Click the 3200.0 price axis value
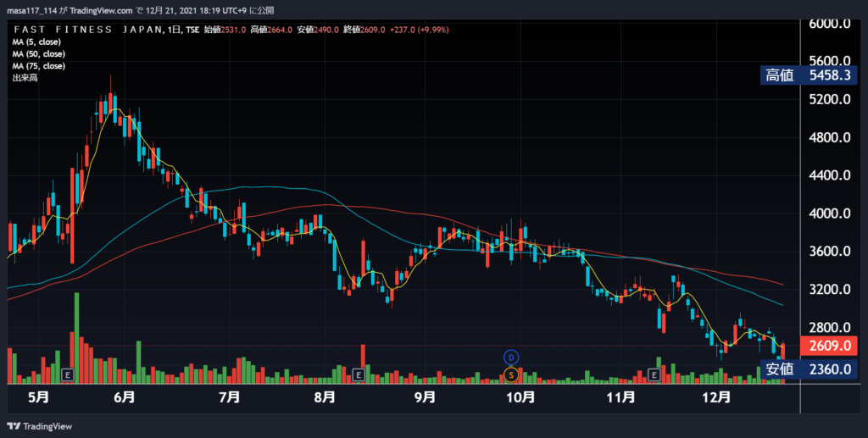Viewport: 868px width, 438px height. point(829,289)
